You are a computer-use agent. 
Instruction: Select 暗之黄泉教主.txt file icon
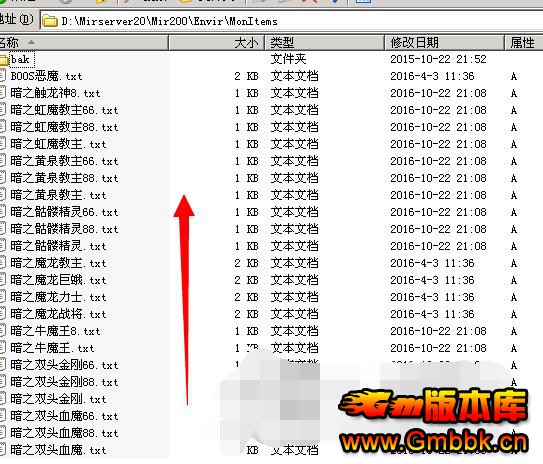point(3,195)
